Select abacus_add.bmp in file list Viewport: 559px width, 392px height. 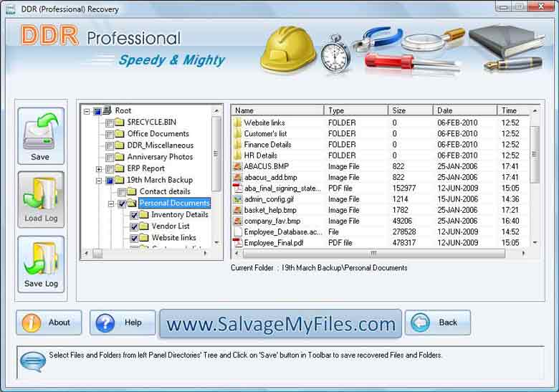click(381, 178)
